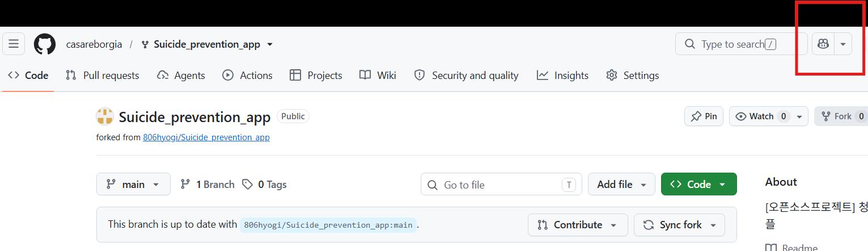
Task: Expand the main branch selector
Action: point(133,184)
